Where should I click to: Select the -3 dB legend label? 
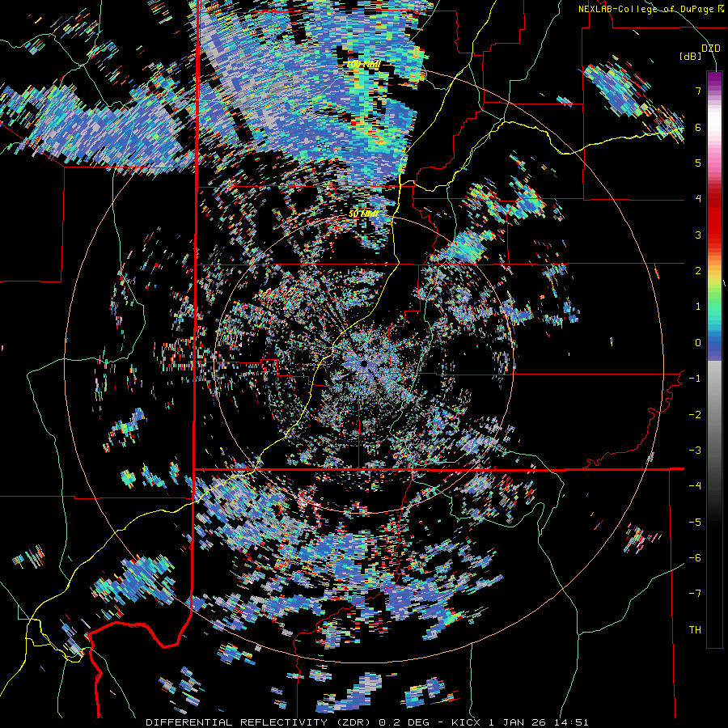coord(695,450)
